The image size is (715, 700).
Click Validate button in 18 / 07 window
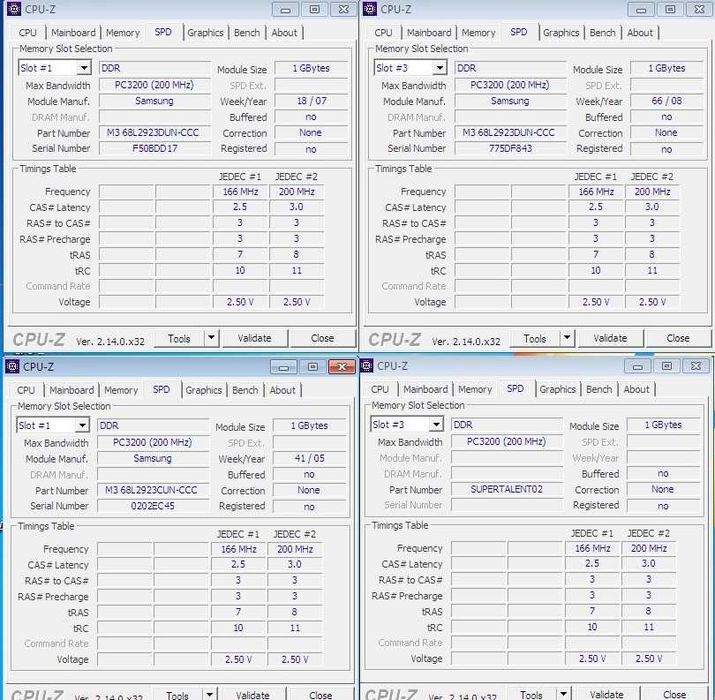click(x=254, y=338)
